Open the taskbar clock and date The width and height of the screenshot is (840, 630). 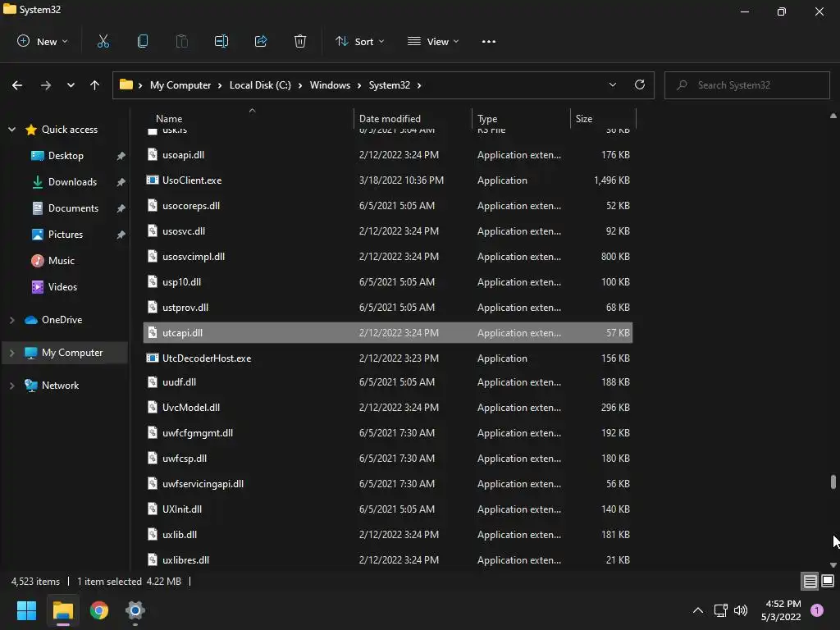point(781,610)
